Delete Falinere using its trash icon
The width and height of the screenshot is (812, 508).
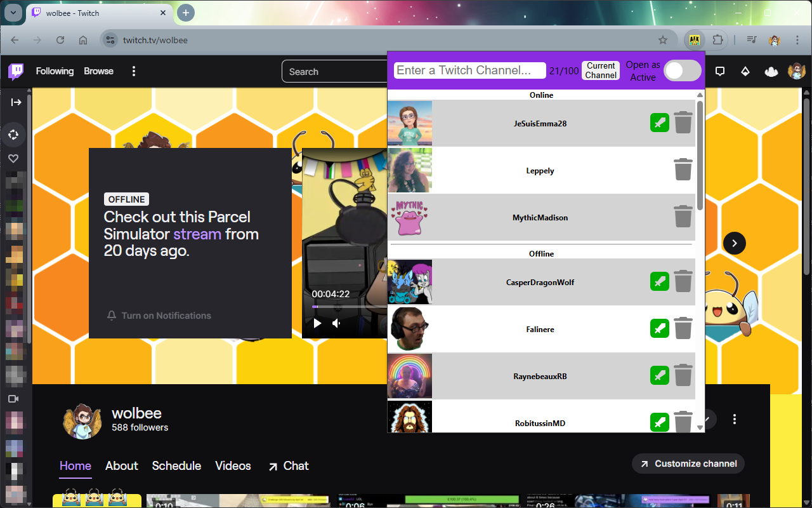coord(683,328)
